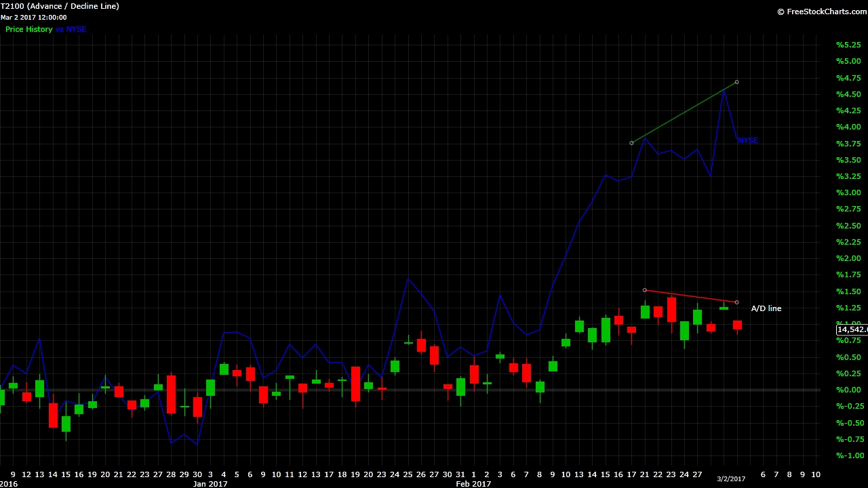868x488 pixels.
Task: Select the vs NYSE legend label
Action: tap(71, 29)
